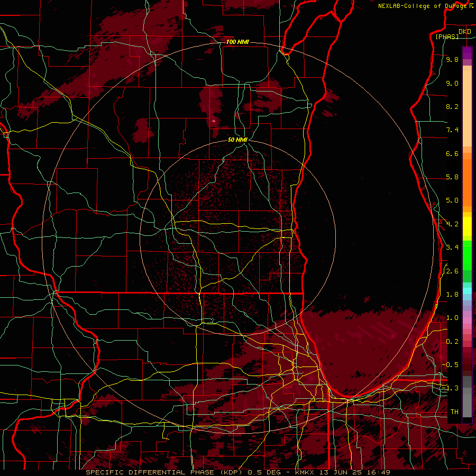The width and height of the screenshot is (476, 476).
Task: Click the [PHAS] legend unit label
Action: [447, 36]
